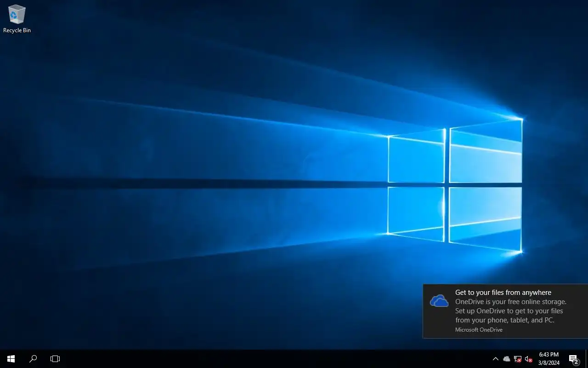Click the muted speaker volume icon

(x=529, y=359)
